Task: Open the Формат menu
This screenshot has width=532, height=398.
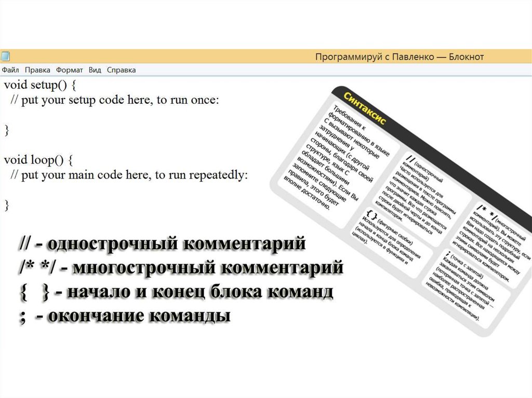Action: click(x=69, y=70)
